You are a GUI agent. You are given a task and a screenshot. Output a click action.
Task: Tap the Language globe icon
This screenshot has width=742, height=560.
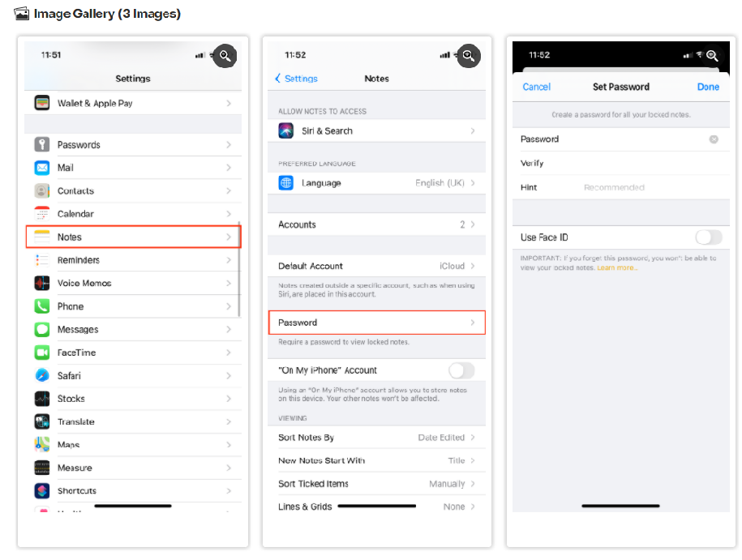pyautogui.click(x=285, y=182)
